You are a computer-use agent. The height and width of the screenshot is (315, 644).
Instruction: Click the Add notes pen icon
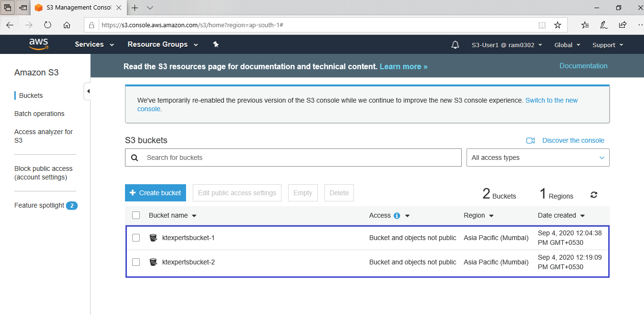click(604, 25)
